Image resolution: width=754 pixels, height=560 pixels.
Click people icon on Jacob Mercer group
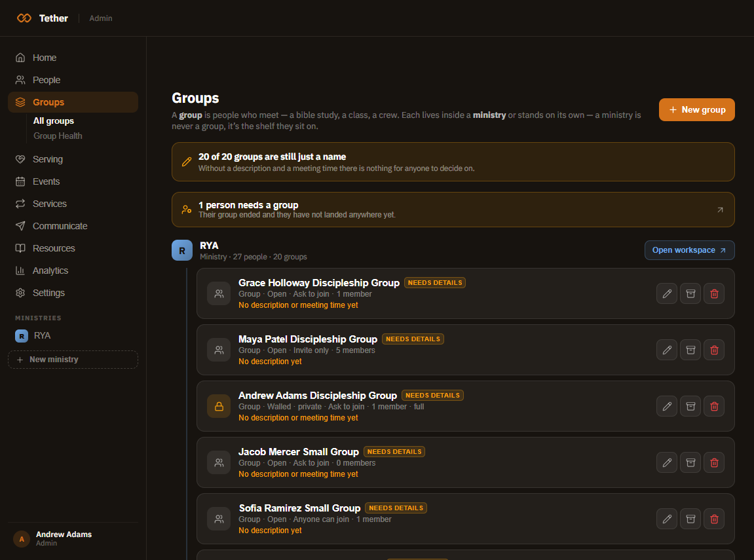219,462
